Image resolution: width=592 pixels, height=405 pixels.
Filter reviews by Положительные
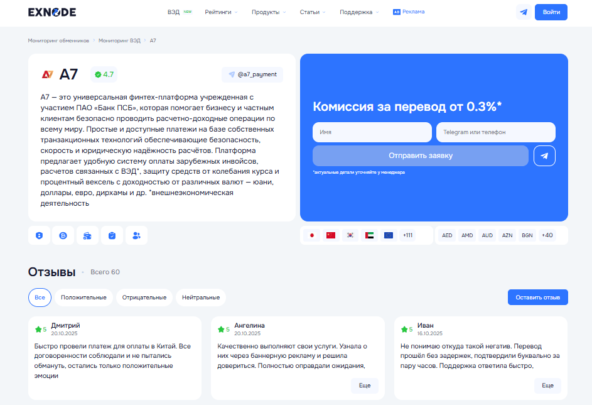click(x=83, y=297)
